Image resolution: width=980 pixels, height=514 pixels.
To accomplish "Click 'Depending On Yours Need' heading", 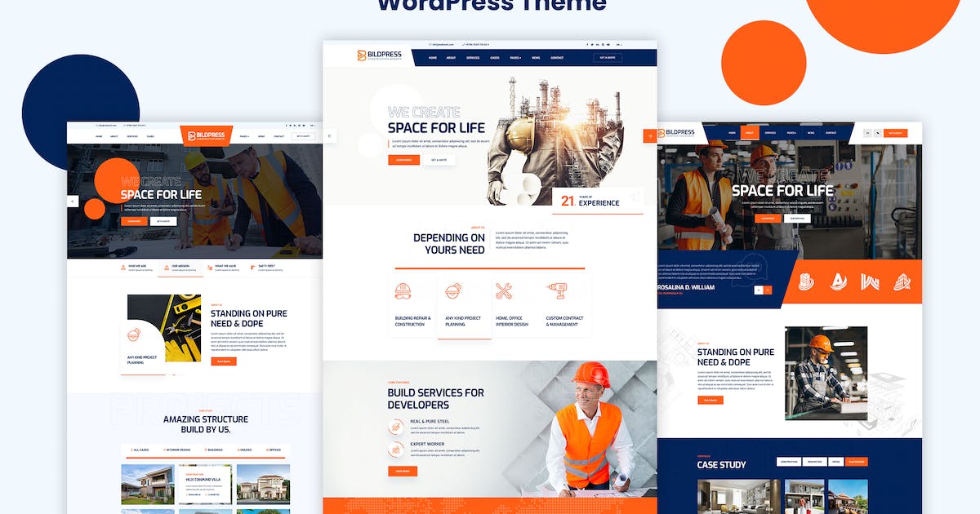I will pos(449,244).
